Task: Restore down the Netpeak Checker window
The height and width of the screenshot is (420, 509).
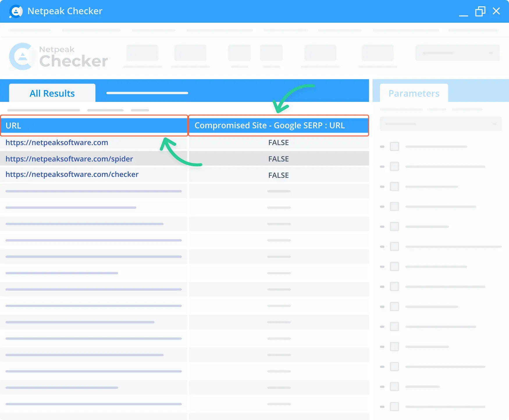Action: (480, 11)
